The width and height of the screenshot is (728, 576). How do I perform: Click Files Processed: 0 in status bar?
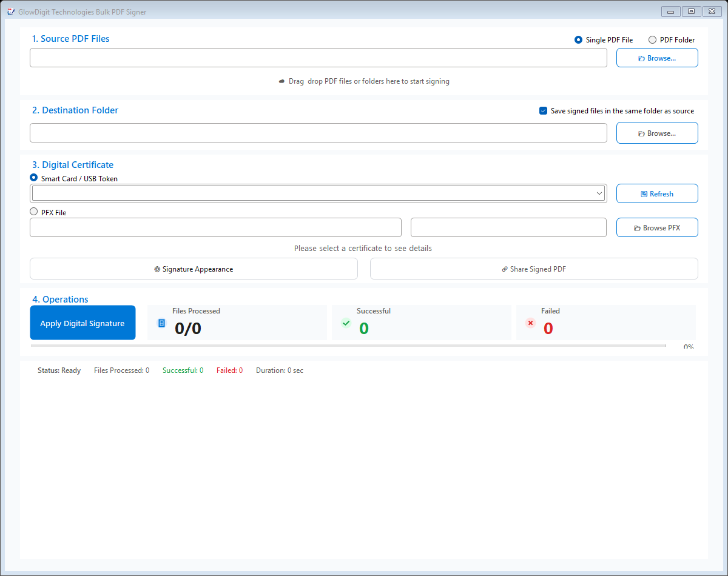pyautogui.click(x=121, y=370)
